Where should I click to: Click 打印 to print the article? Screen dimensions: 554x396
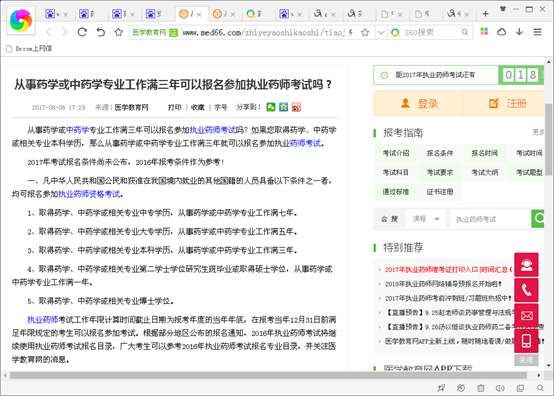coord(175,107)
